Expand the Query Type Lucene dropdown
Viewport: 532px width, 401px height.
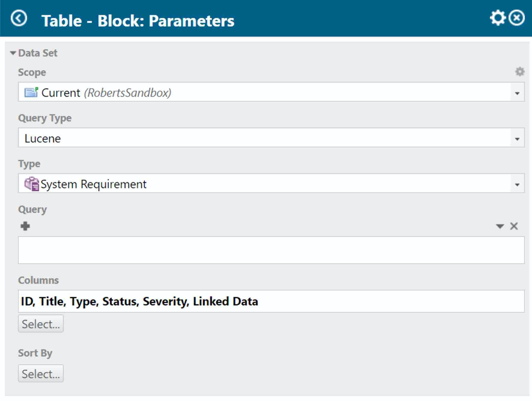(517, 138)
